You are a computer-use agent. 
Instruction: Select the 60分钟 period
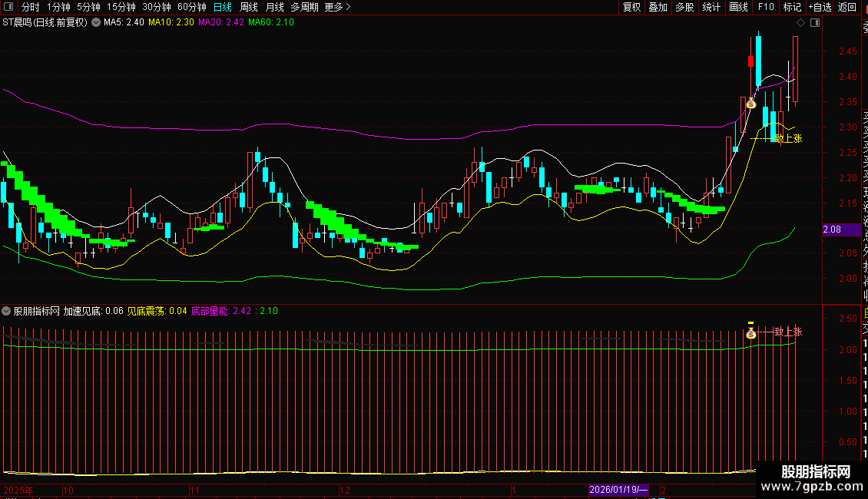(192, 7)
